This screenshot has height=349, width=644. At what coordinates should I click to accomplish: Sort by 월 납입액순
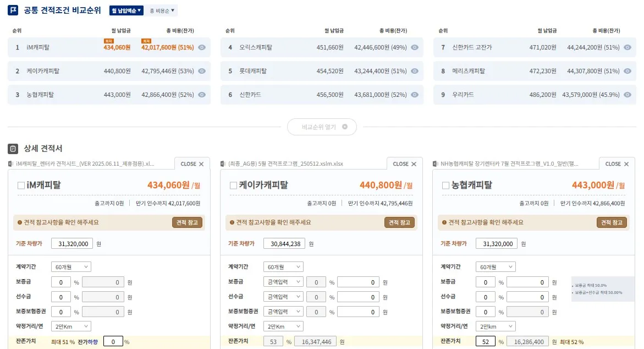click(x=126, y=10)
